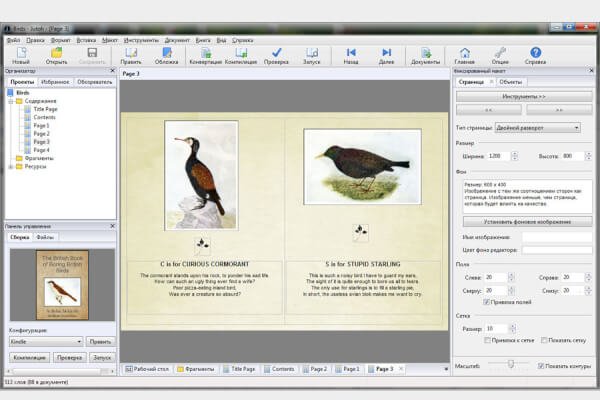Open the Kindle configuration dropdown
The height and width of the screenshot is (400, 600).
point(46,341)
